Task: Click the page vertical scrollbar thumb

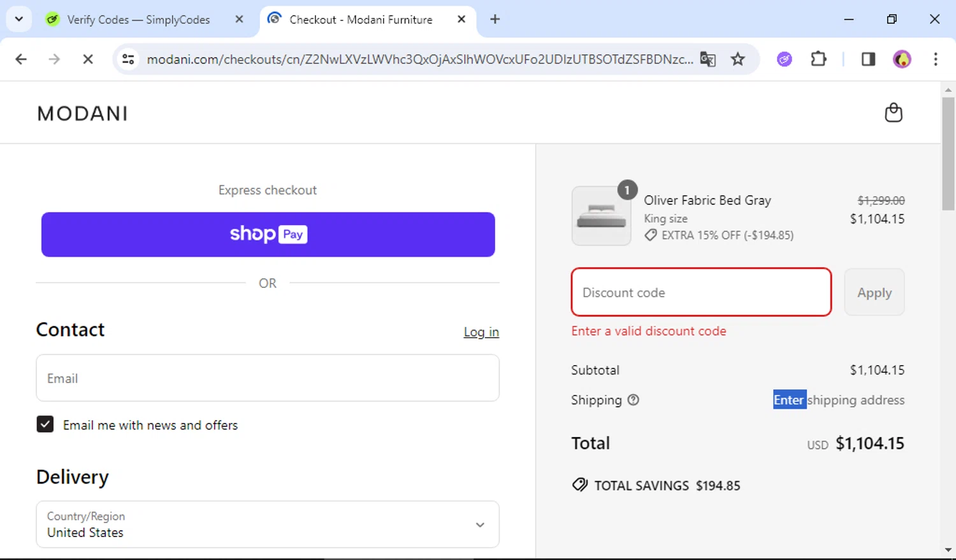Action: click(948, 154)
